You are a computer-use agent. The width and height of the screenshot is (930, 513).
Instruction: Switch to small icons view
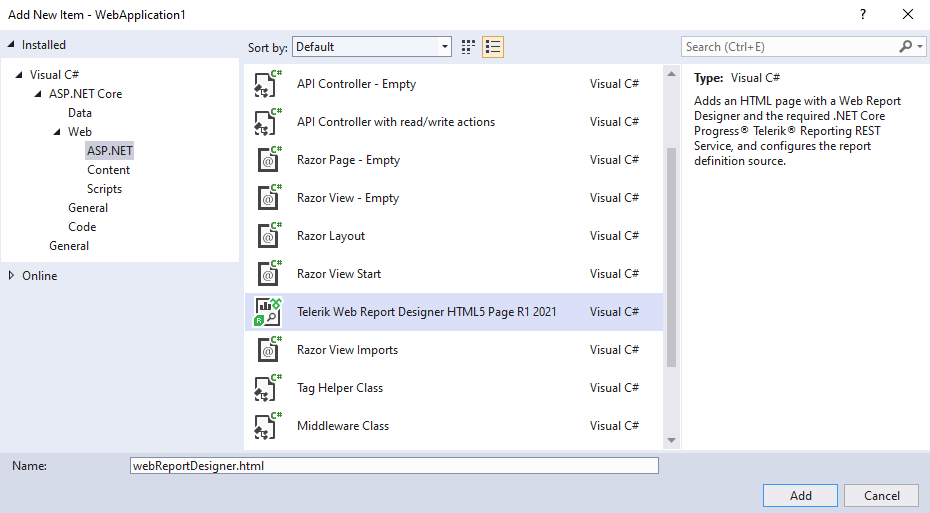click(x=468, y=47)
